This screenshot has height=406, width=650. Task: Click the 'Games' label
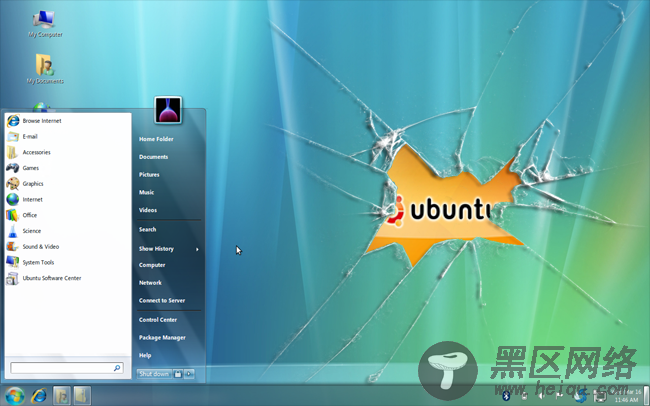tap(31, 168)
